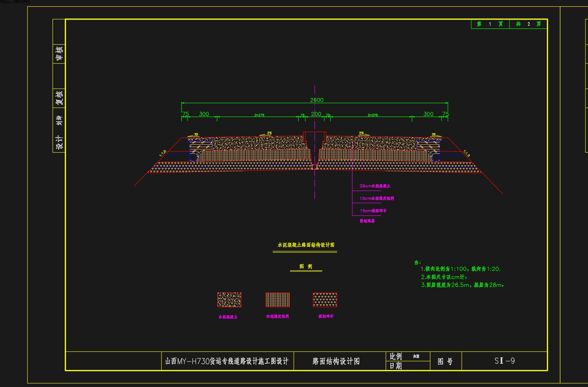Select the 2600 overall width dimension text
588x387 pixels.
(317, 100)
